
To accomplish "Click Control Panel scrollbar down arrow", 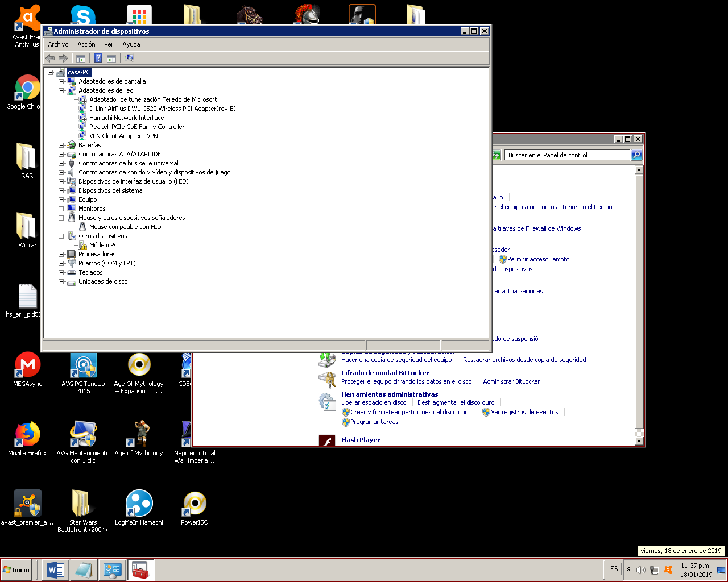I will pyautogui.click(x=639, y=441).
